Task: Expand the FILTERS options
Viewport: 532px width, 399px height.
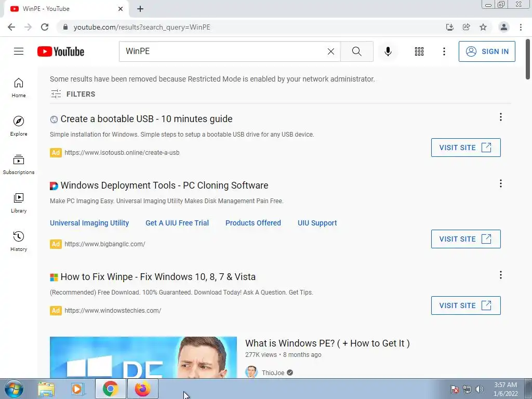Action: pyautogui.click(x=73, y=94)
